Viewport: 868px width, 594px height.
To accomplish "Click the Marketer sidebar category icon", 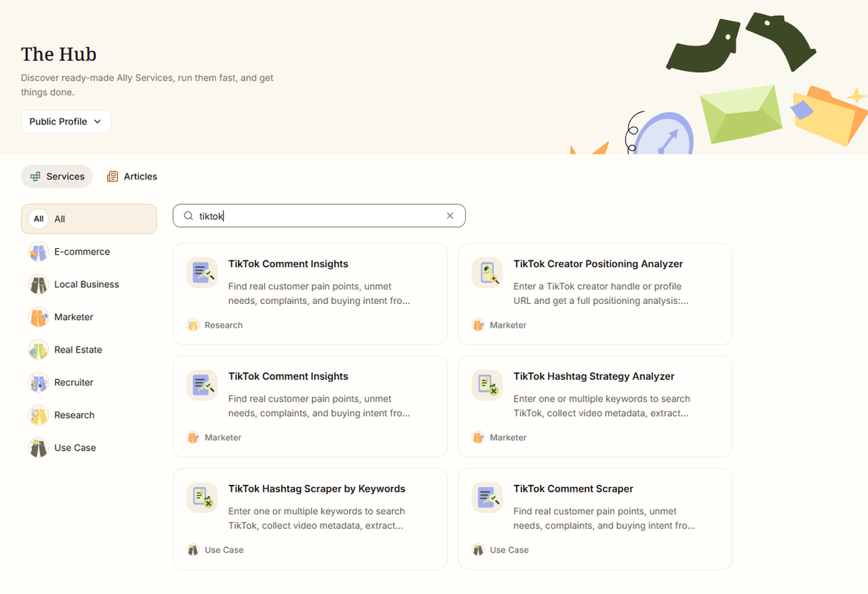I will point(38,317).
